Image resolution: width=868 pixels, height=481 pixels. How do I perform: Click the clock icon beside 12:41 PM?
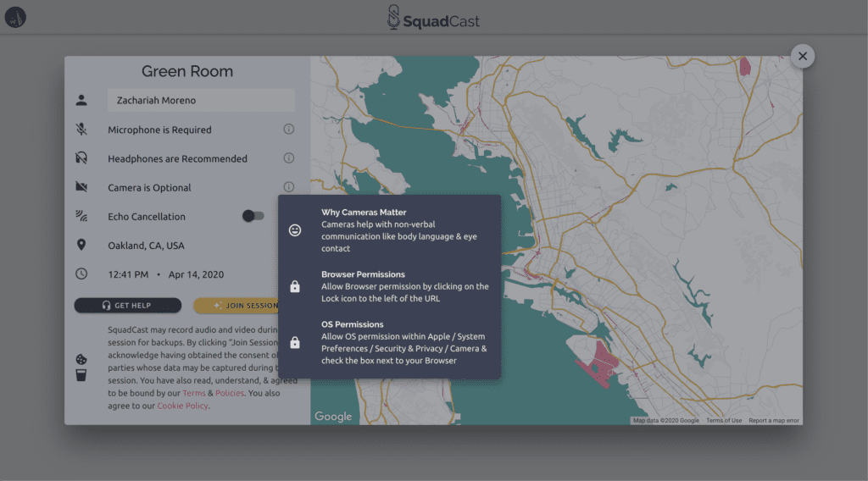[81, 274]
